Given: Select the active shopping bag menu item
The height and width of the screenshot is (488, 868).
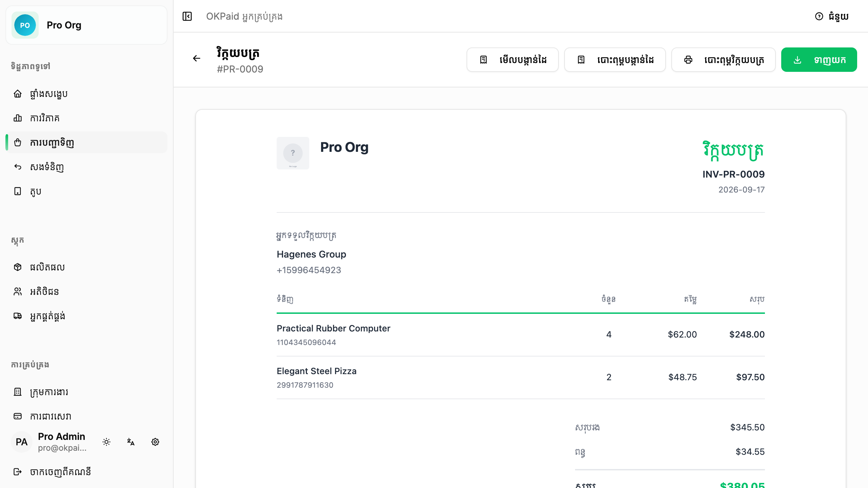Looking at the screenshot, I should [x=86, y=142].
